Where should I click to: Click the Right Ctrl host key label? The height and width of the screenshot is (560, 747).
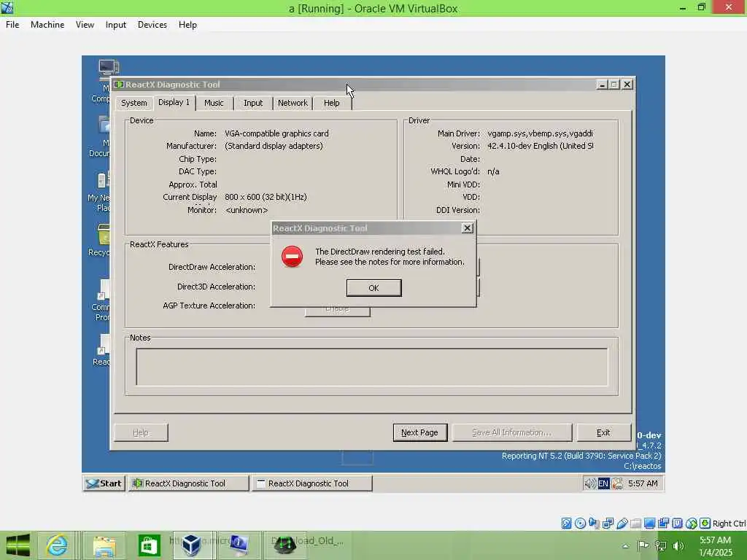pyautogui.click(x=729, y=524)
